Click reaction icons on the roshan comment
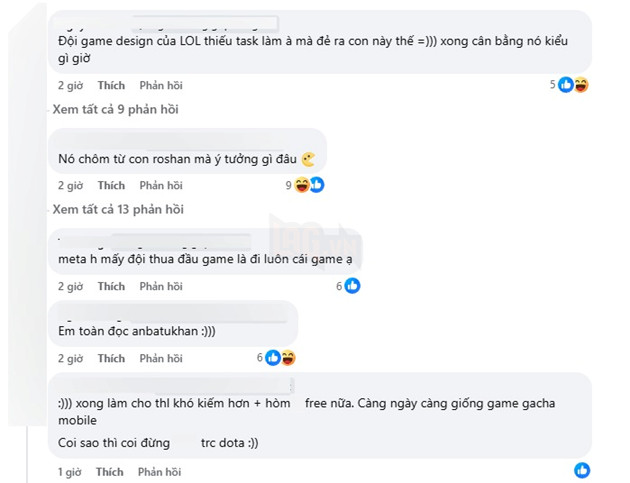This screenshot has height=483, width=630. coord(310,185)
